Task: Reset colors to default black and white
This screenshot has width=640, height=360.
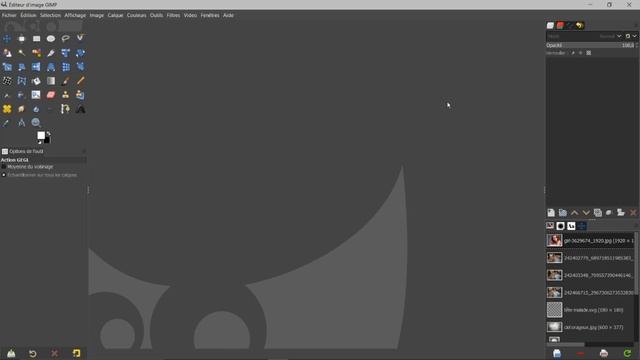Action: point(40,142)
